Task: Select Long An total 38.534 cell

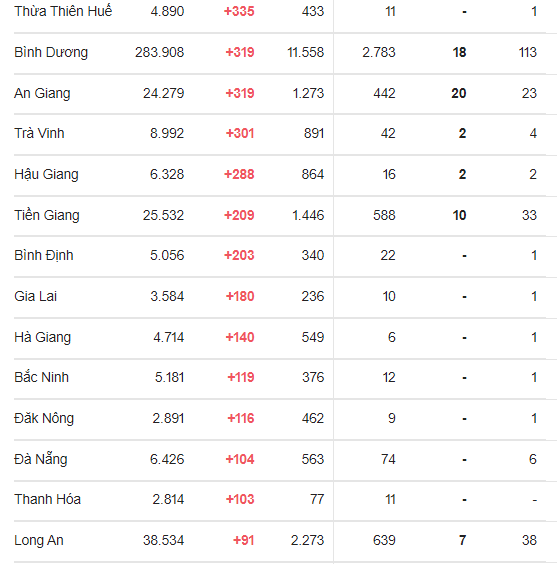Action: 163,540
